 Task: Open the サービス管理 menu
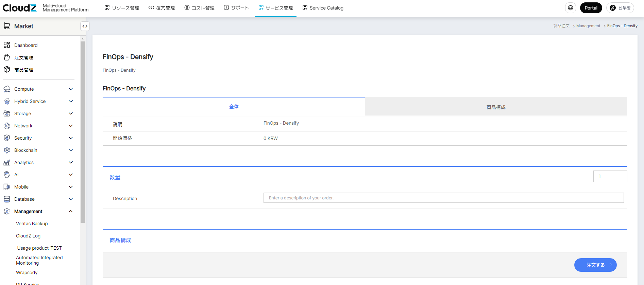[275, 8]
